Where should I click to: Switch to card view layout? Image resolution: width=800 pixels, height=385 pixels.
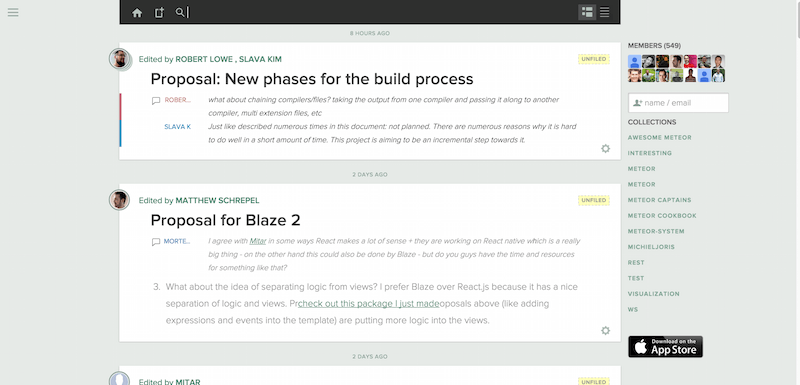pos(587,12)
